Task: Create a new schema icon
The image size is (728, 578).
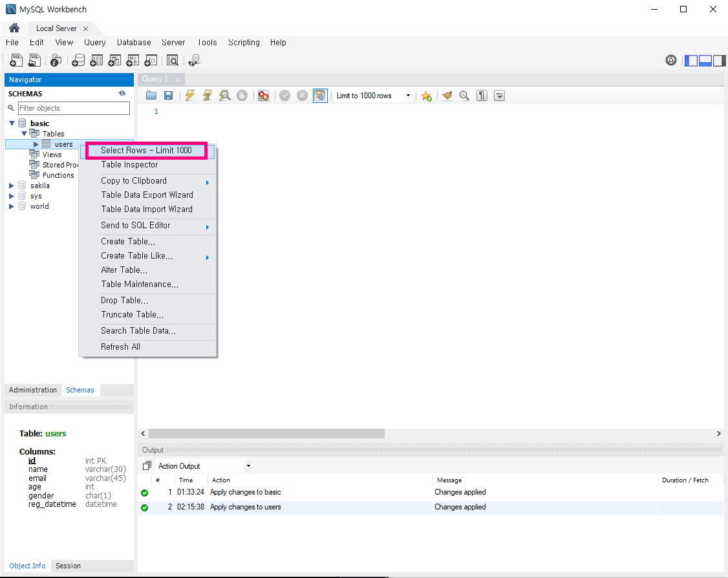Action: point(78,60)
